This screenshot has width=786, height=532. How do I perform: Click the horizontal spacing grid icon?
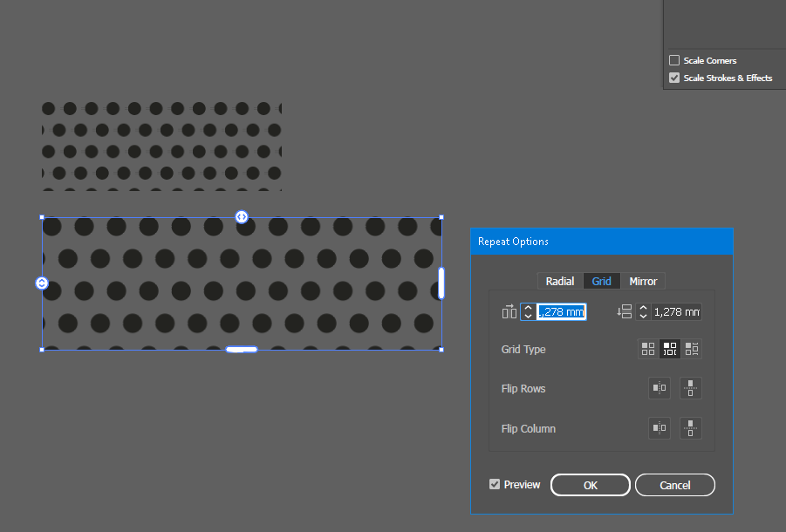tap(509, 311)
